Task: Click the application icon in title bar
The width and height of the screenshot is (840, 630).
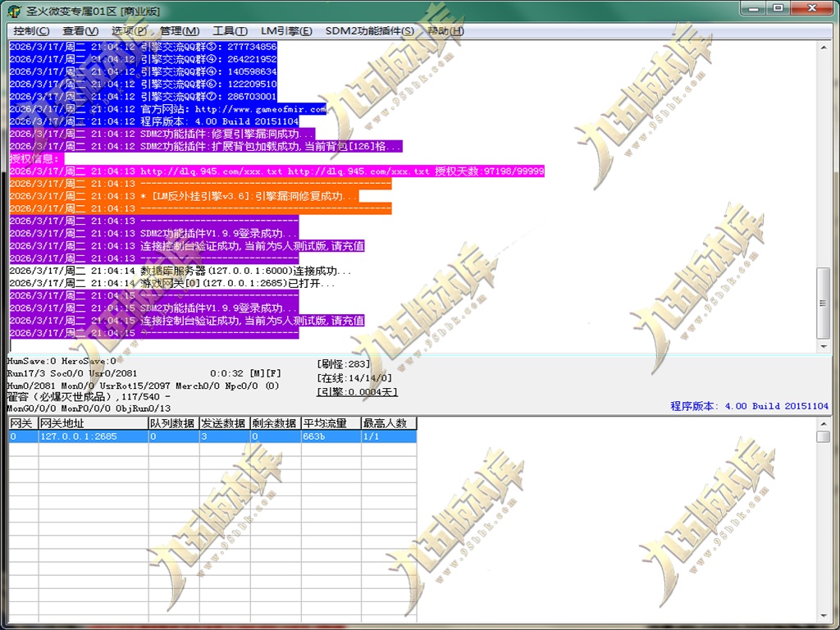Action: point(15,11)
